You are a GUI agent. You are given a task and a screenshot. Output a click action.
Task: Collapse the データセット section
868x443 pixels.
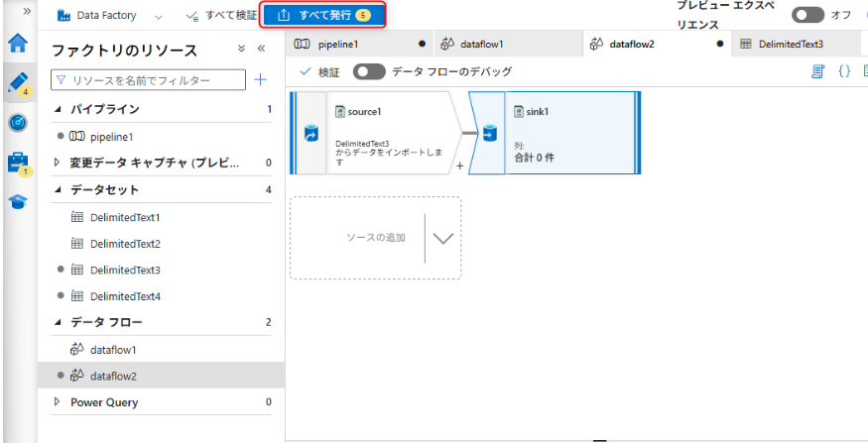pyautogui.click(x=58, y=190)
